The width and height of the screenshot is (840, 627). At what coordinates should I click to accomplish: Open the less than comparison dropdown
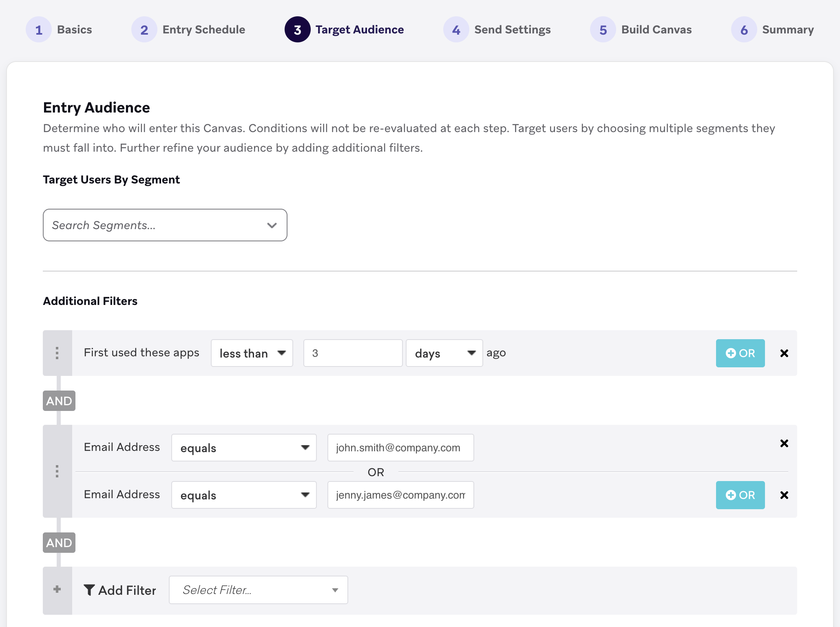pos(252,353)
